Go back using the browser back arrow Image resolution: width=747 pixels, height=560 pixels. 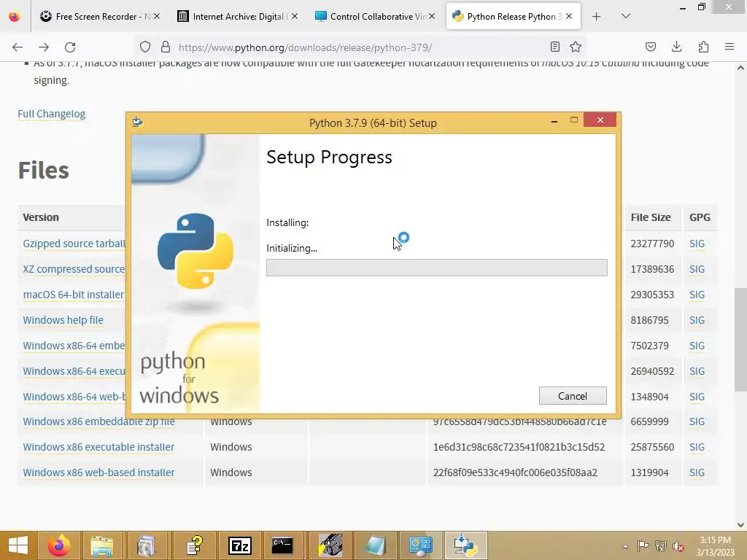(18, 47)
